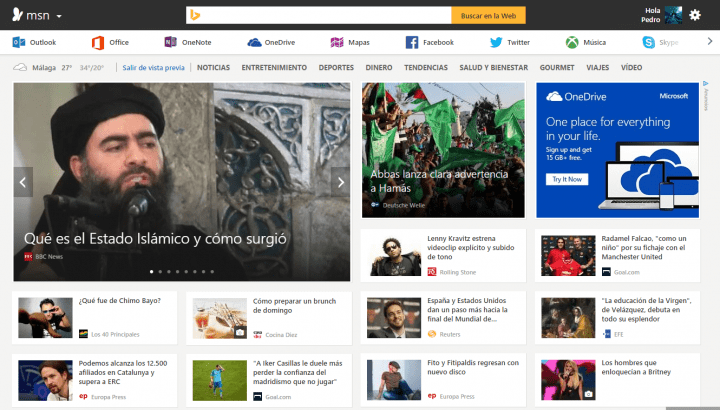Open the GOURMET menu
The height and width of the screenshot is (410, 720).
557,67
